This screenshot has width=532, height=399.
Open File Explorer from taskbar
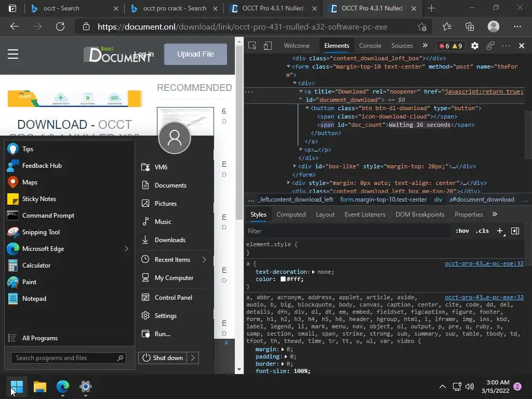pyautogui.click(x=39, y=387)
